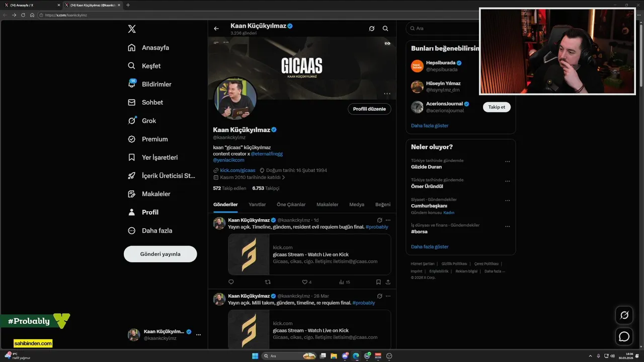Open more options on the 1d post
Screen dimensions: 644x362
(388, 220)
